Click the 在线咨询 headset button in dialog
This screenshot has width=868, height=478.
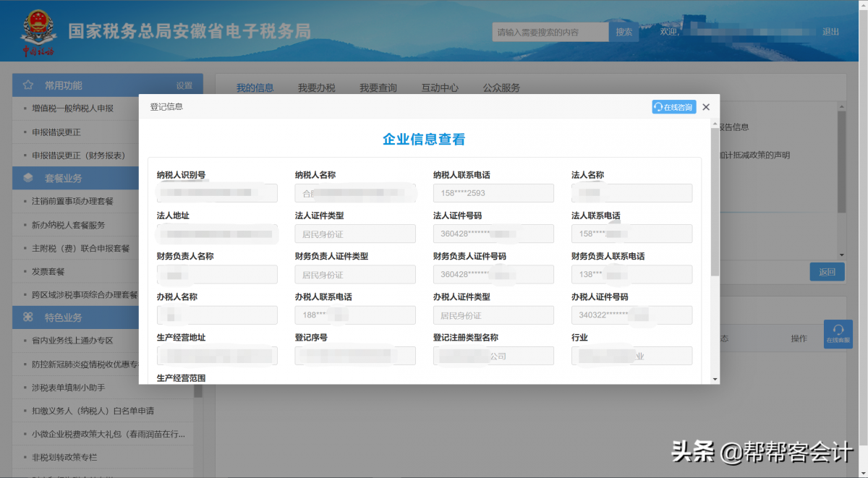(x=673, y=107)
